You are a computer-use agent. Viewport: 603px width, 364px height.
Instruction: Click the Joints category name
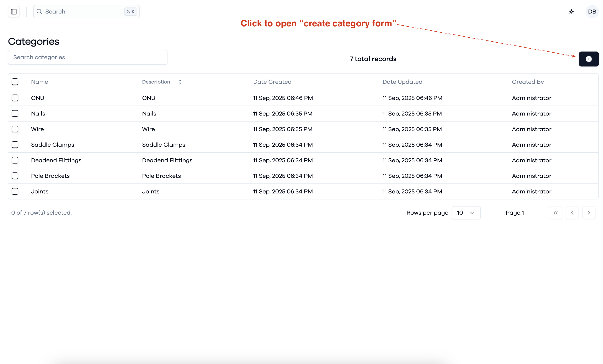click(40, 191)
